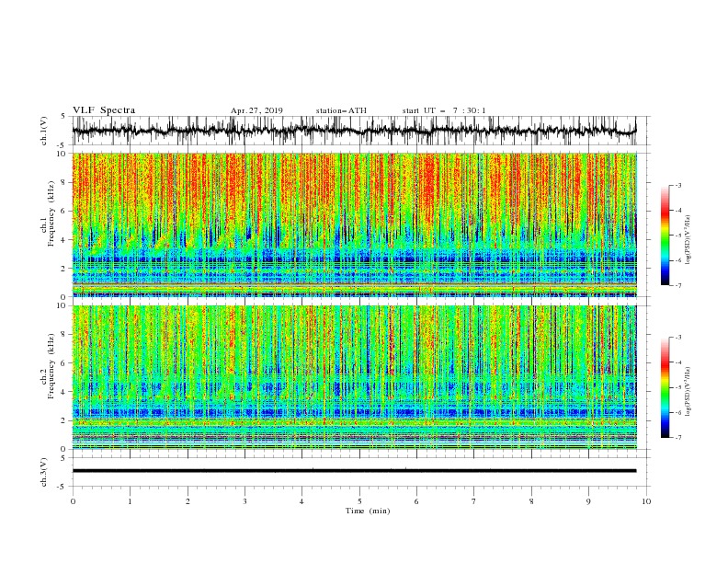Select the date text "Apr. 27, 2019"
The image size is (728, 563).
256,110
